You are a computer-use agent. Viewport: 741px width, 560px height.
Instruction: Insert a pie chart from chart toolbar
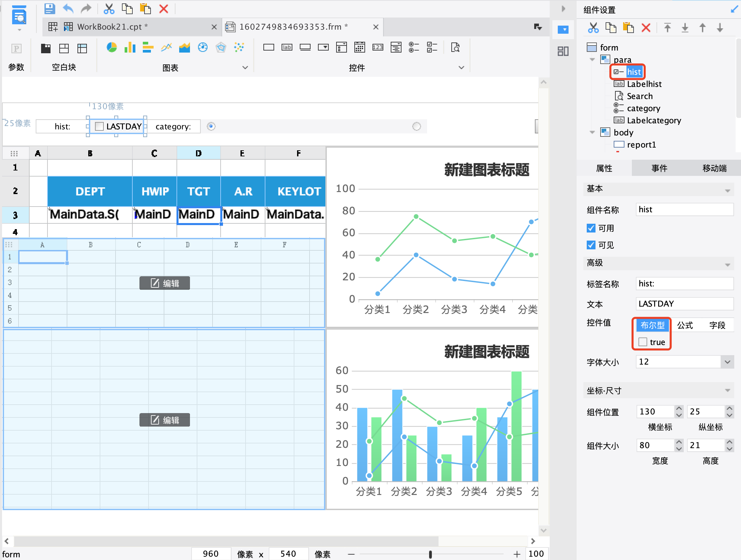[111, 47]
